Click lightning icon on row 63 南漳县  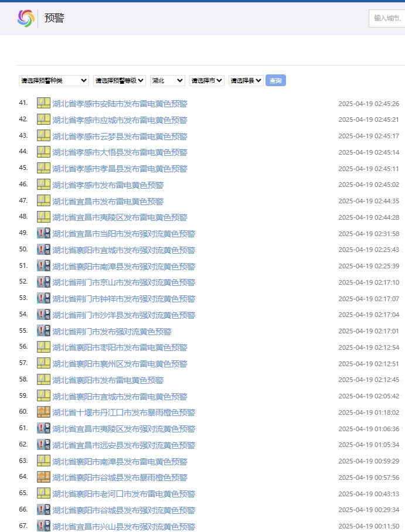[43, 461]
